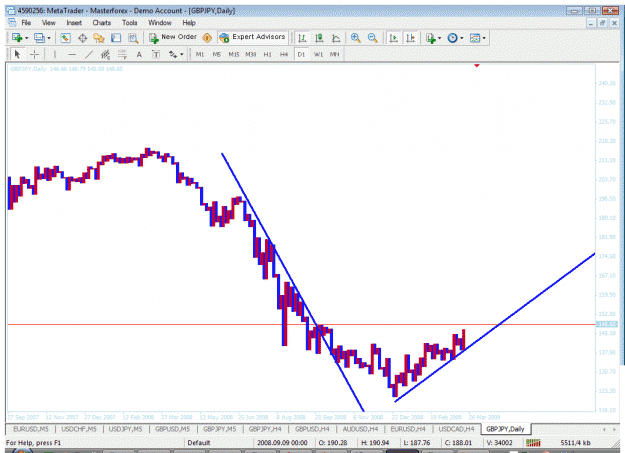The height and width of the screenshot is (453, 625).
Task: Open the Strategy Tester magnifier icon
Action: 133,38
